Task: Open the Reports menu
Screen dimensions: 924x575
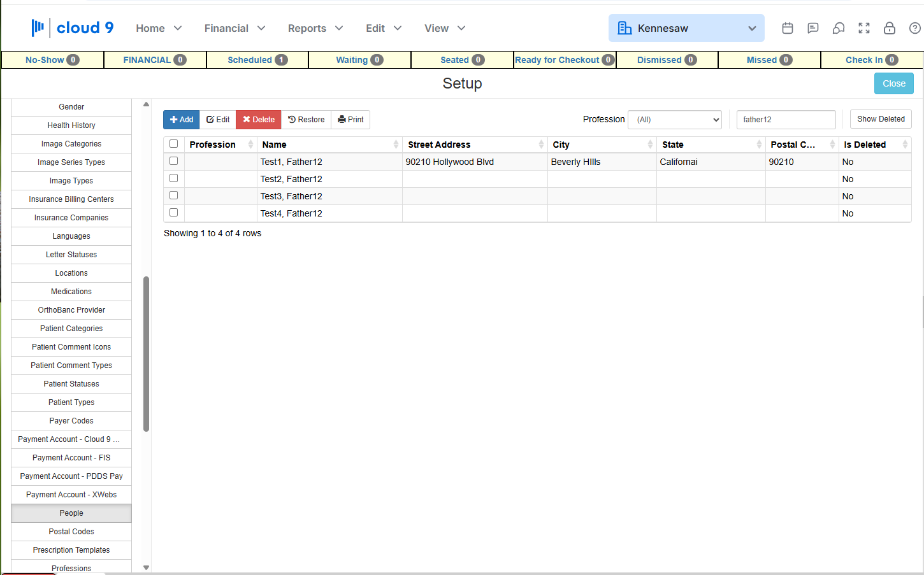Action: (315, 28)
